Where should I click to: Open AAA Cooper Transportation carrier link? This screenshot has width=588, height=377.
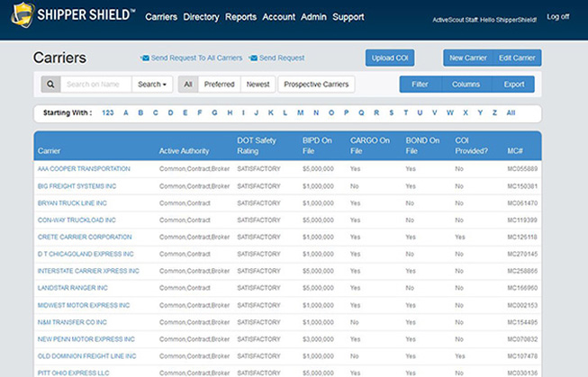point(84,169)
